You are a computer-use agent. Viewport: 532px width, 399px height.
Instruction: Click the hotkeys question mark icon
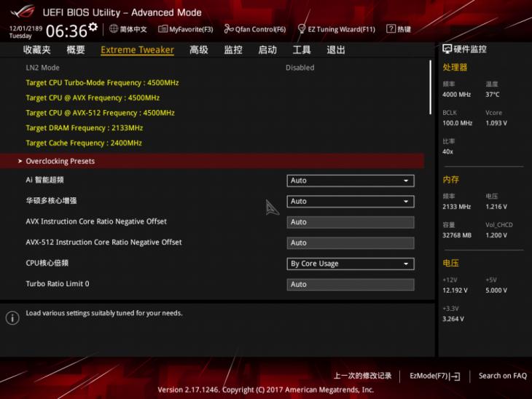(391, 29)
